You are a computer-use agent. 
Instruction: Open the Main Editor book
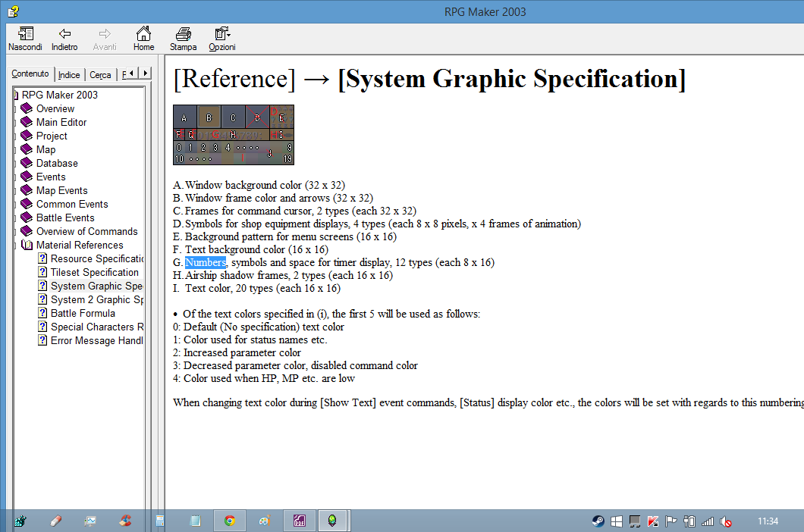click(61, 122)
